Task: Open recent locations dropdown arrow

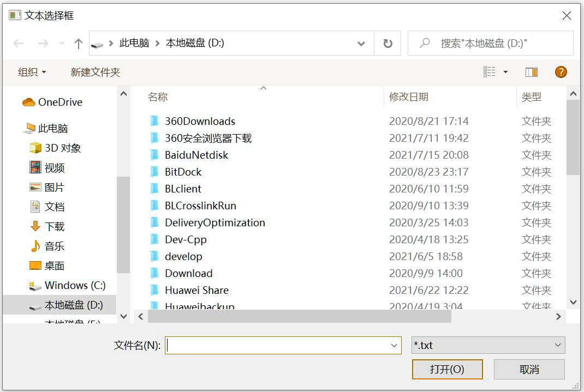Action: (62, 44)
